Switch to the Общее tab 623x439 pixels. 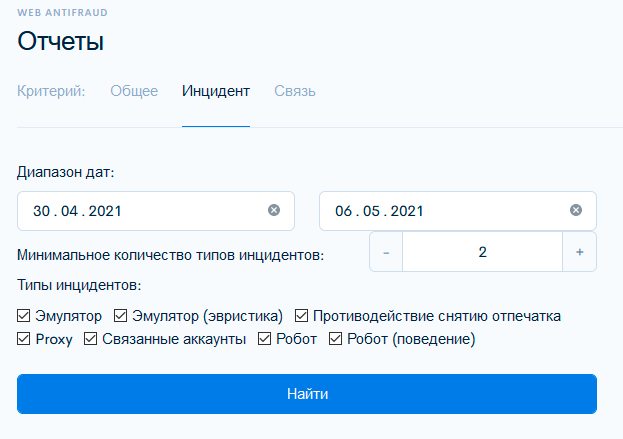(134, 91)
